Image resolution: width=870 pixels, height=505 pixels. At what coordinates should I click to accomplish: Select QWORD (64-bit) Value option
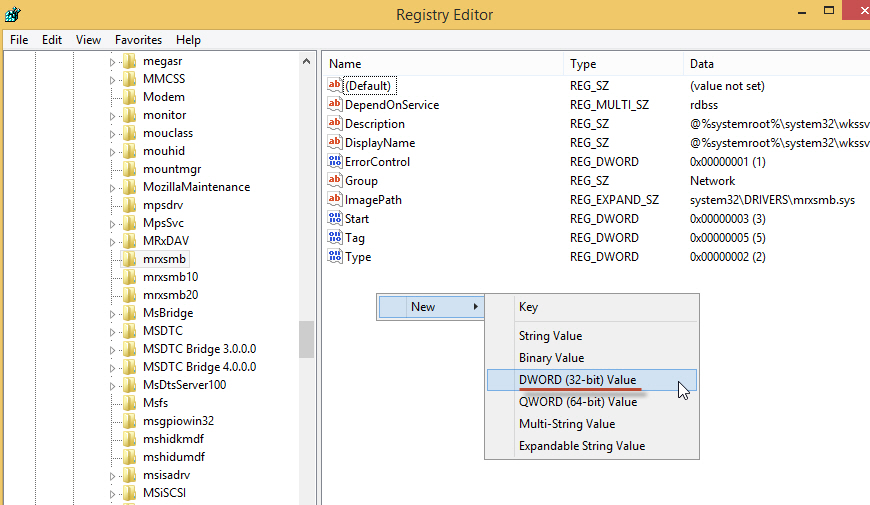[577, 402]
